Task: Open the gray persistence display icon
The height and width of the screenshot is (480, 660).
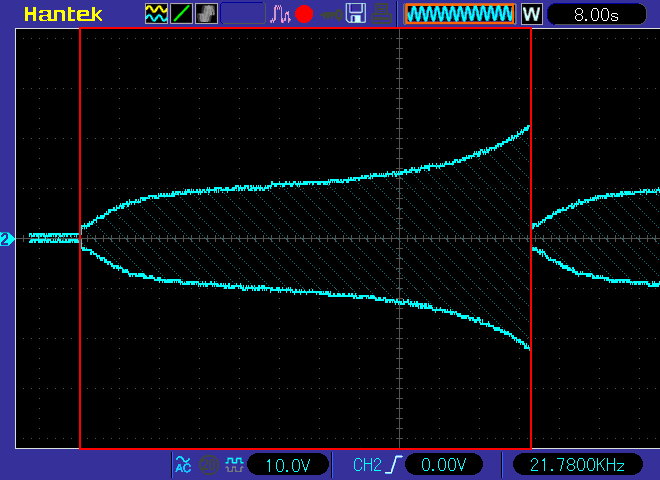Action: (206, 14)
